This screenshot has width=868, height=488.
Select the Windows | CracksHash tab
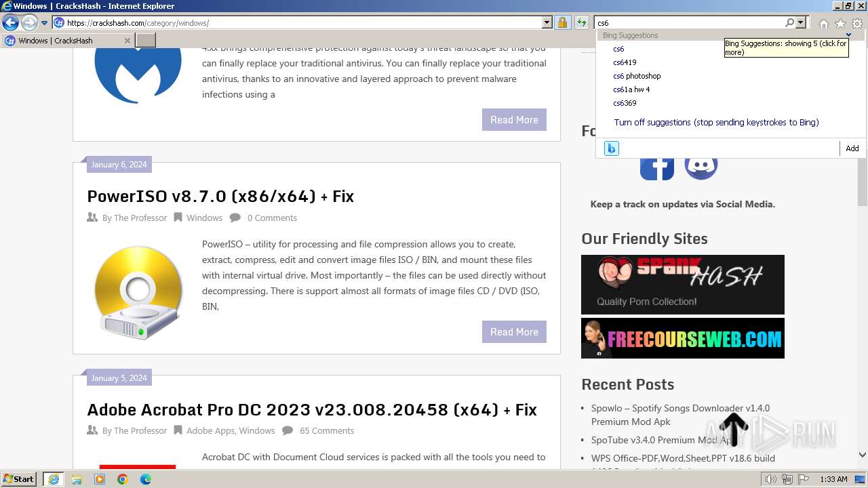click(x=67, y=41)
